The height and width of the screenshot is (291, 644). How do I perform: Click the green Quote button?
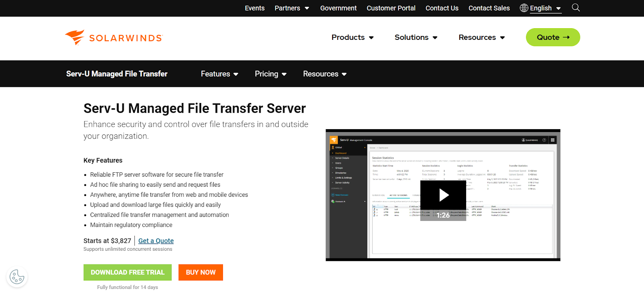pos(553,37)
